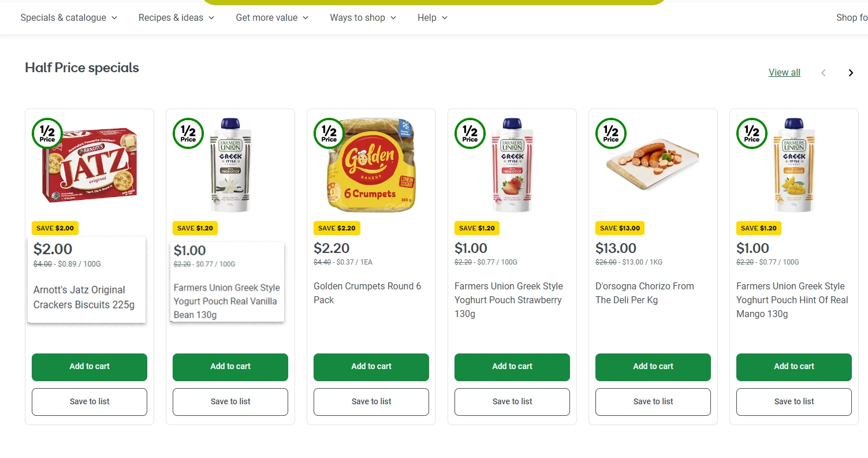Expand the Recipes & ideas dropdown
Screen dimensions: 868x458
click(x=176, y=18)
